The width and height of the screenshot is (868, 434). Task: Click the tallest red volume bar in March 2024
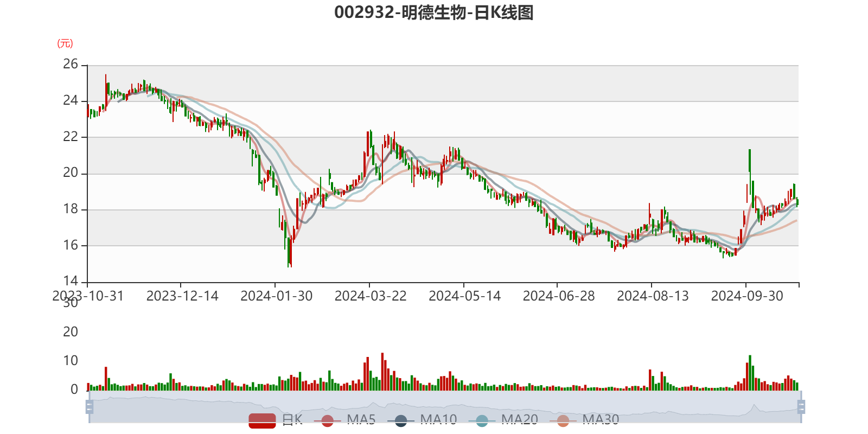tap(382, 372)
